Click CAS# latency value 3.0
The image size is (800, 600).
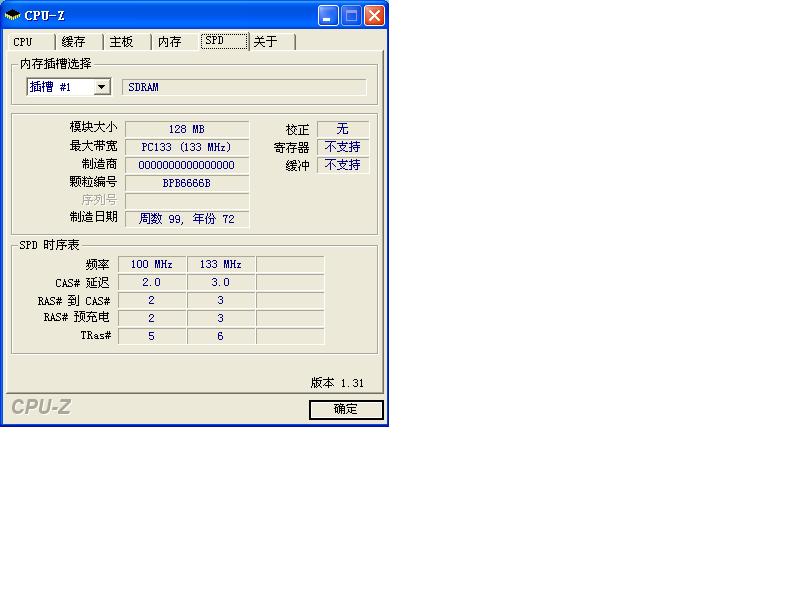(x=220, y=282)
